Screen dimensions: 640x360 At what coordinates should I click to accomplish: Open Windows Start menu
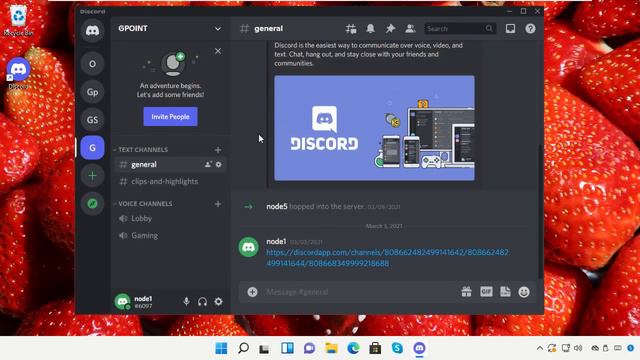pyautogui.click(x=221, y=348)
